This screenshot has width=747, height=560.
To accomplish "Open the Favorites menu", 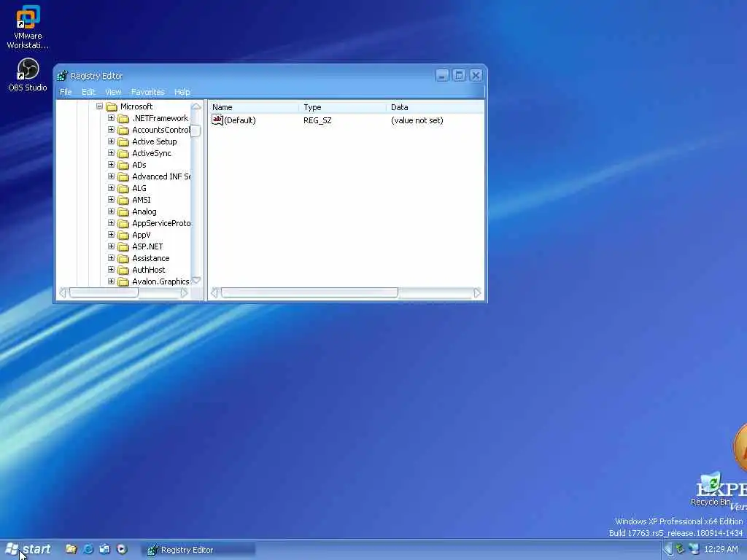I will [147, 92].
